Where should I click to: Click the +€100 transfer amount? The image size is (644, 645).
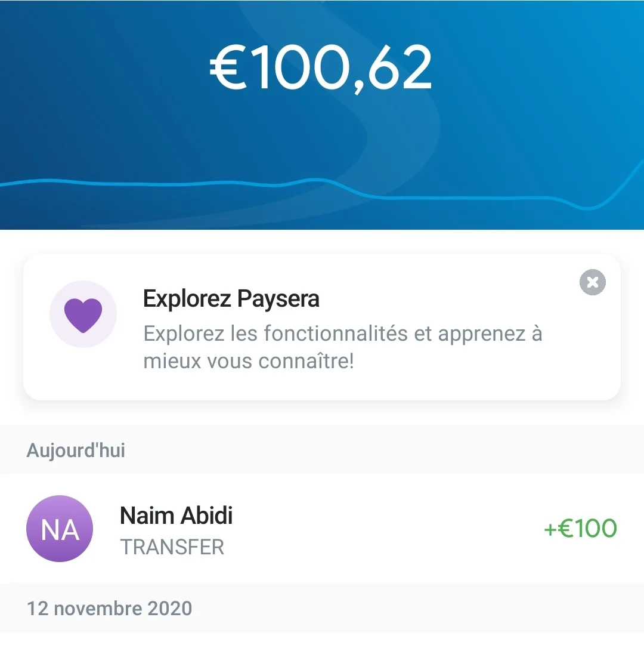(x=580, y=529)
